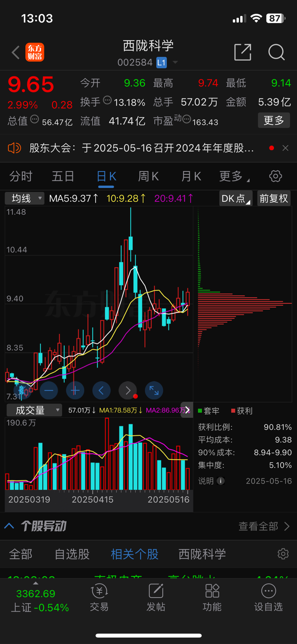Viewport: 297px width, 644px height.
Task: Tap the volume legend right arrow
Action: click(187, 410)
